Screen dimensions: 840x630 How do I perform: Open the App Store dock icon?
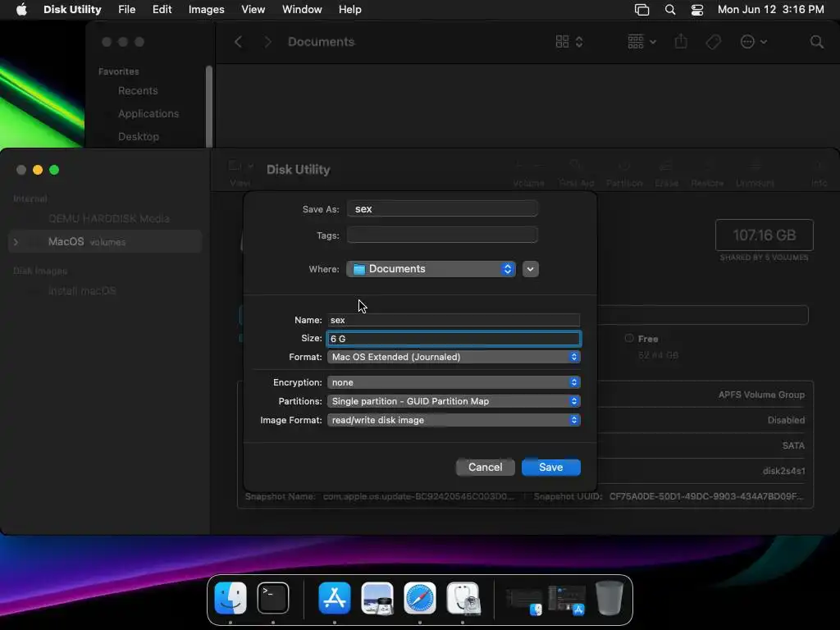[x=335, y=598]
